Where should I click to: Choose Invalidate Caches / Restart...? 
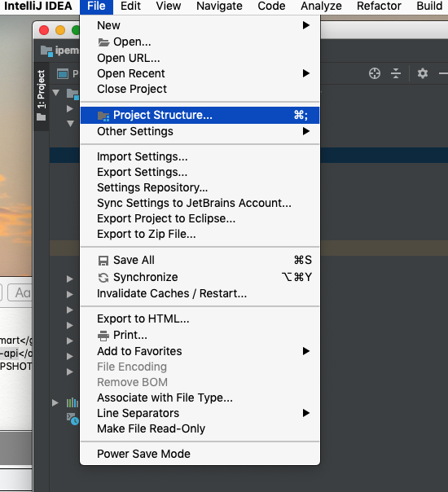[x=200, y=293]
